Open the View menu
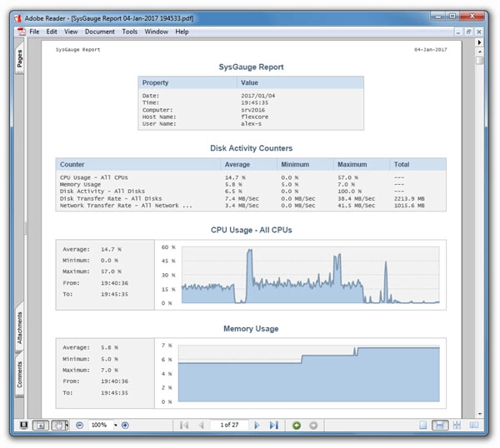500x448 pixels. click(x=71, y=32)
